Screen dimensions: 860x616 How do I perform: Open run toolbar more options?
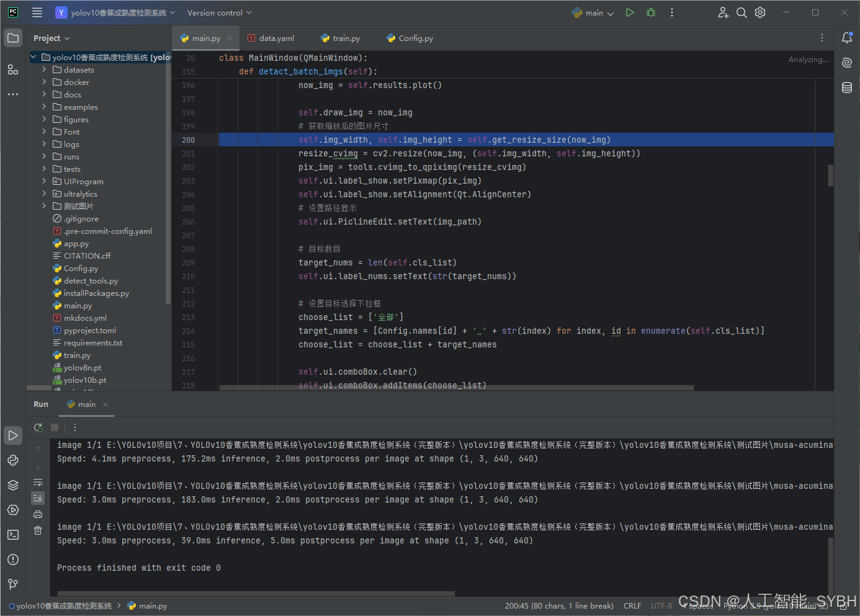click(x=75, y=427)
